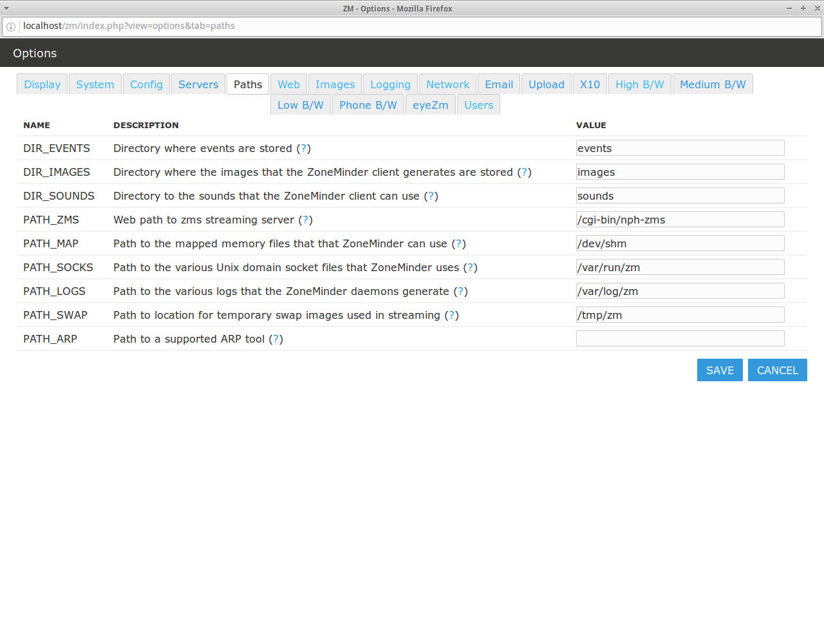The image size is (824, 644).
Task: Click the PATH_LOGS value field
Action: coord(680,291)
